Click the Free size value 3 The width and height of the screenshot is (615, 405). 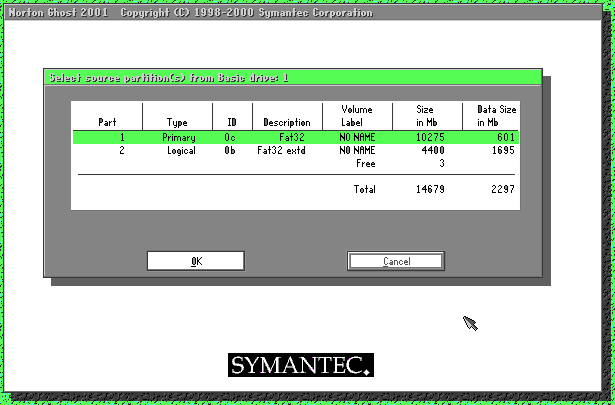click(442, 163)
